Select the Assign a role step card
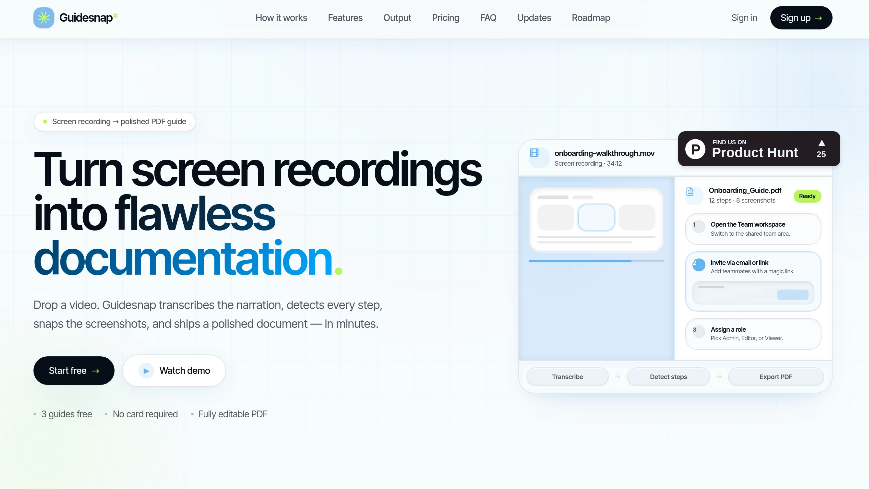 (x=753, y=334)
